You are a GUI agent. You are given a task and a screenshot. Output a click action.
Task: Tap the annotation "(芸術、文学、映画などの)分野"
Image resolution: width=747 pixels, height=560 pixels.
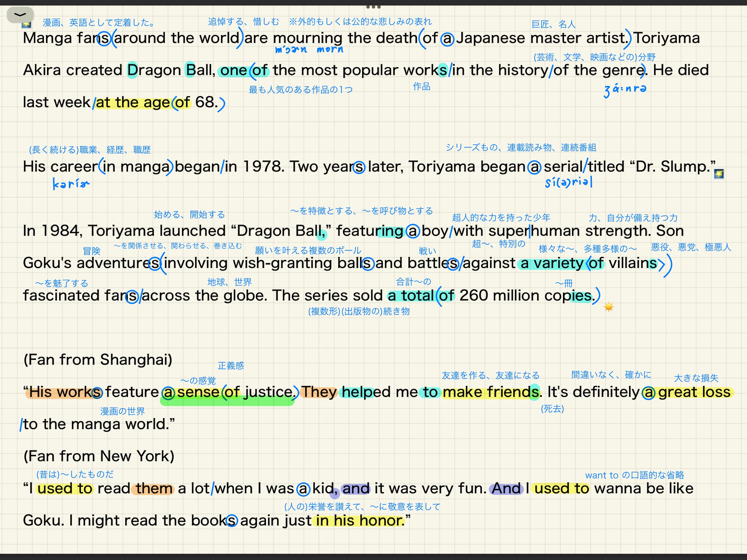tap(595, 57)
